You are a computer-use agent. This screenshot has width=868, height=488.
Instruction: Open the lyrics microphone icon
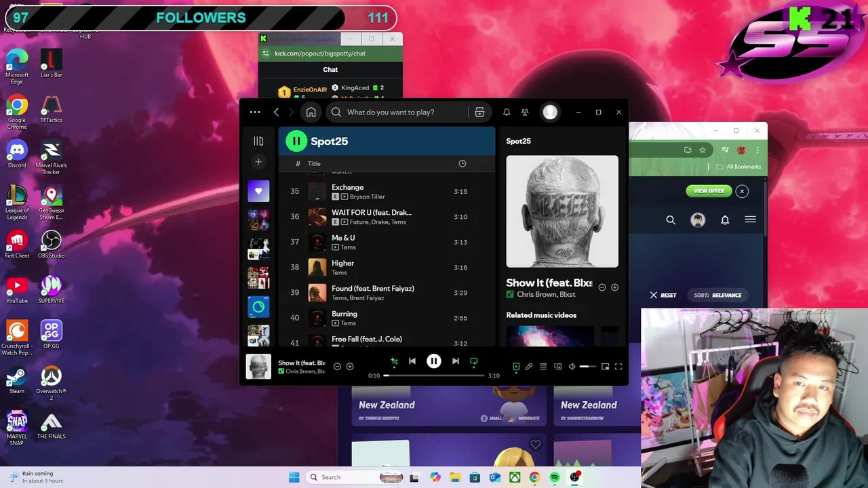(x=529, y=367)
